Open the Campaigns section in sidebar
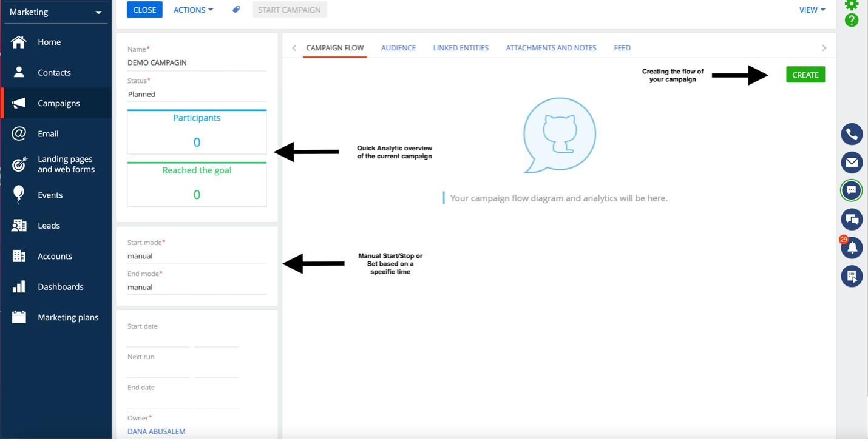868x441 pixels. tap(58, 103)
